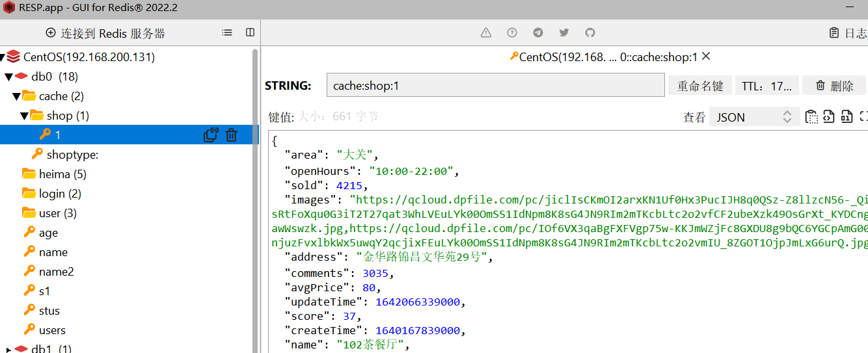Click the heima folder icon
The width and height of the screenshot is (868, 353).
click(x=29, y=174)
